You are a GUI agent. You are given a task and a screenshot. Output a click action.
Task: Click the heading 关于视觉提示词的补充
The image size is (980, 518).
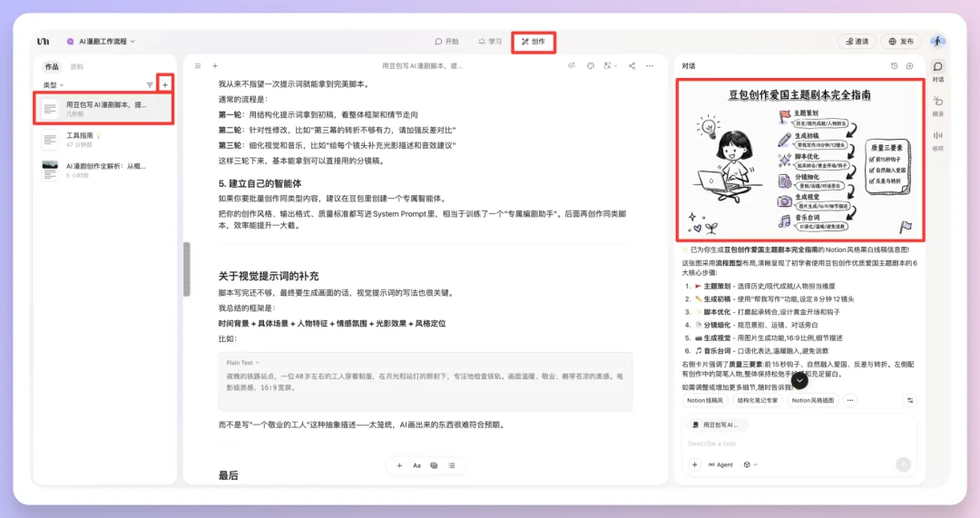(268, 276)
